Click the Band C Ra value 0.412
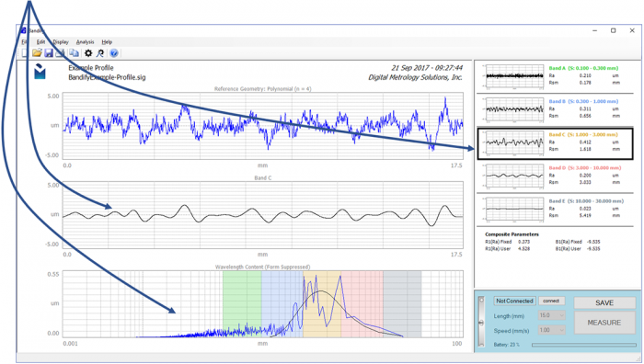 coord(585,142)
